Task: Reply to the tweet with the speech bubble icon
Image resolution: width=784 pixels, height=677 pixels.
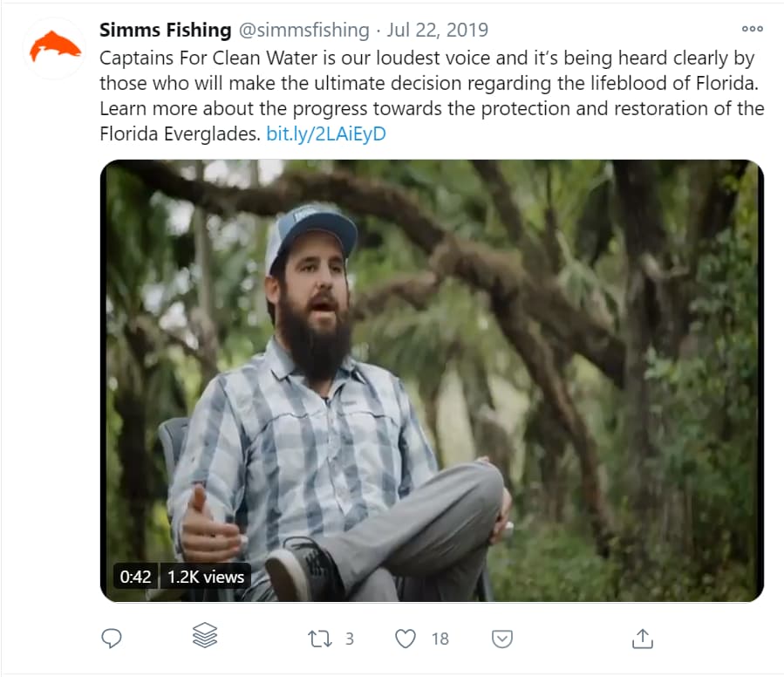Action: coord(112,639)
